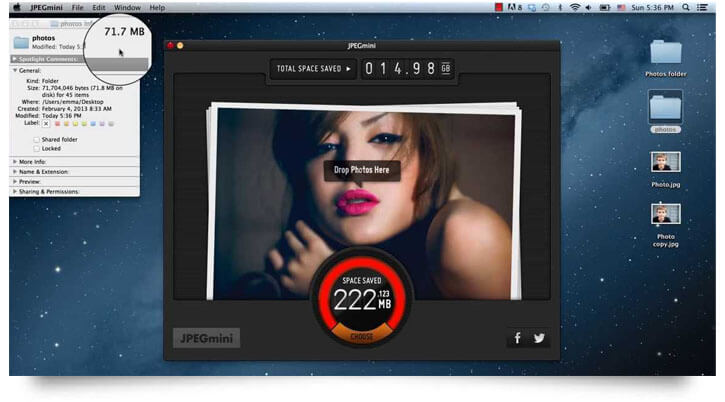Minimize JPEGmini with the yellow button
Viewport: 725px width, 402px height.
[180, 45]
